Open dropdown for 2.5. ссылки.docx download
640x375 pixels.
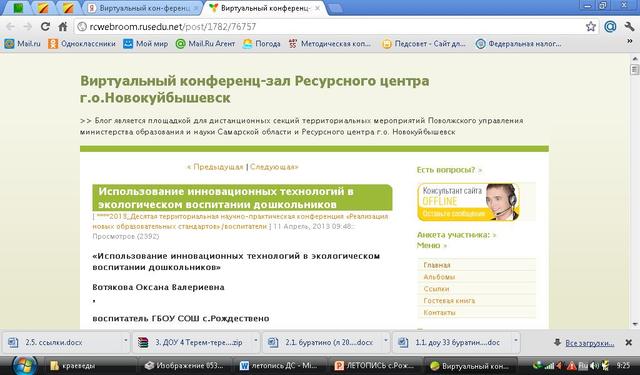tap(125, 340)
